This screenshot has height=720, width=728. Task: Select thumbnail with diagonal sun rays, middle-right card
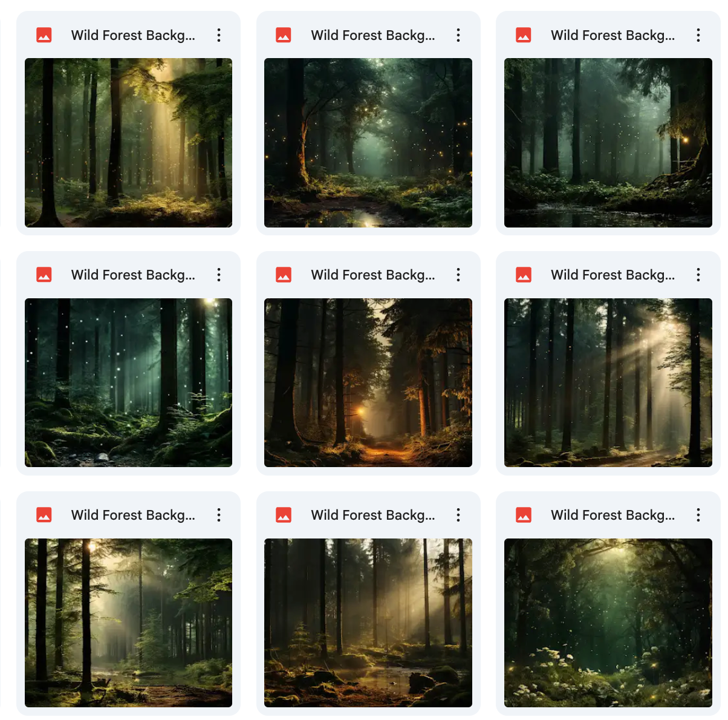(x=608, y=382)
